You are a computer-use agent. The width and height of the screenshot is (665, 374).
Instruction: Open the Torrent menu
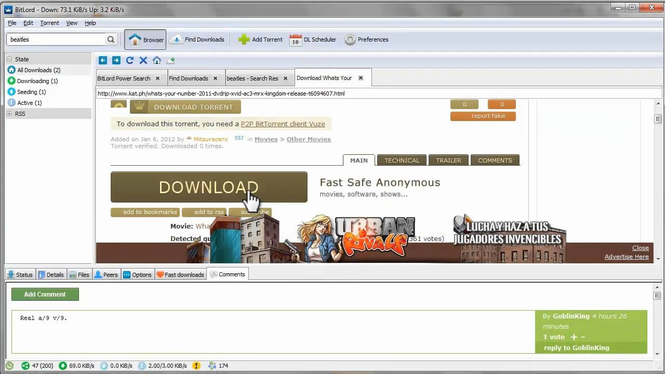pos(50,23)
